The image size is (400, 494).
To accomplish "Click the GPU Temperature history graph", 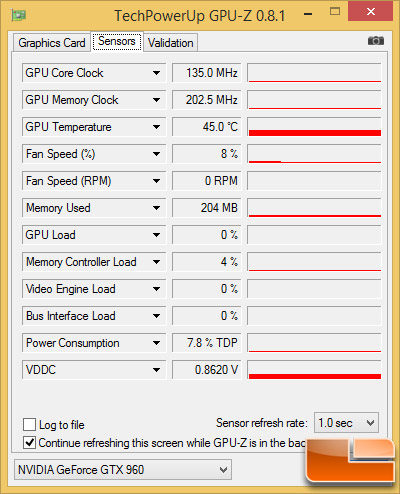I will click(314, 127).
